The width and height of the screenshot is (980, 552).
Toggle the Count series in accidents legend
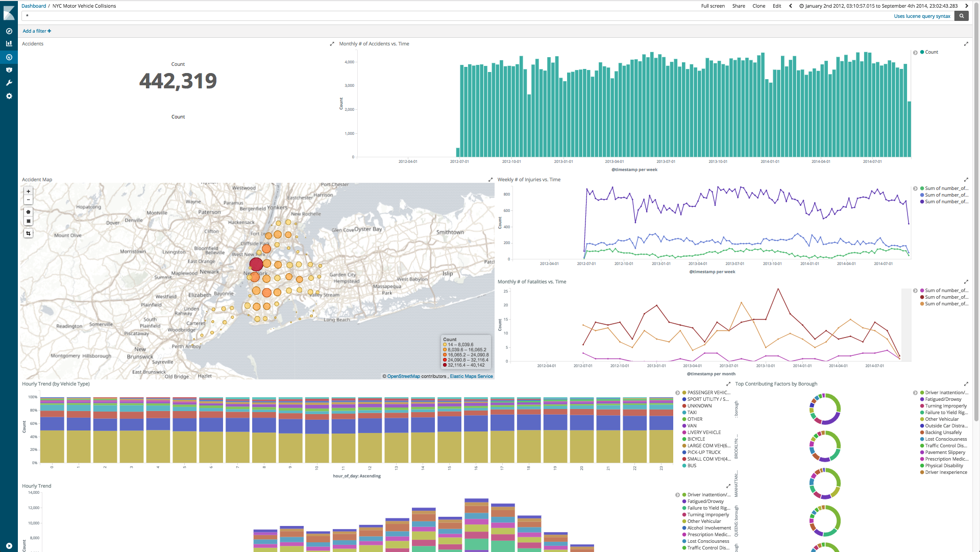(x=932, y=52)
